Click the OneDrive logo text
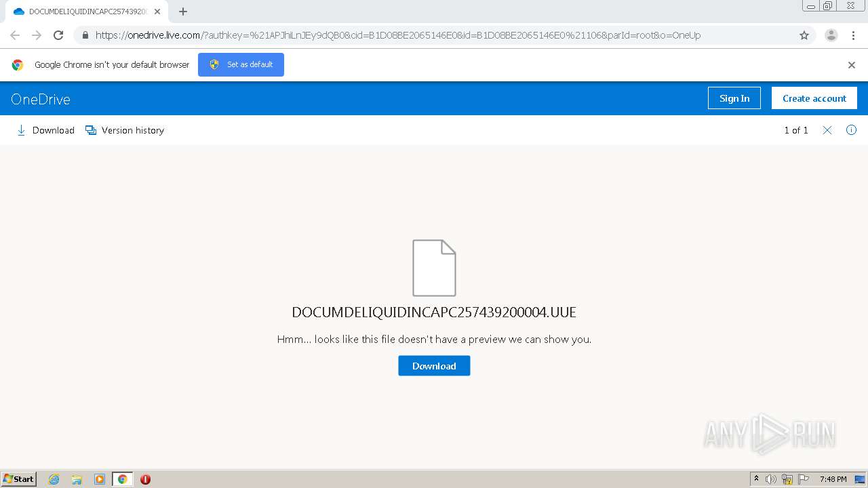868x488 pixels. 41,99
